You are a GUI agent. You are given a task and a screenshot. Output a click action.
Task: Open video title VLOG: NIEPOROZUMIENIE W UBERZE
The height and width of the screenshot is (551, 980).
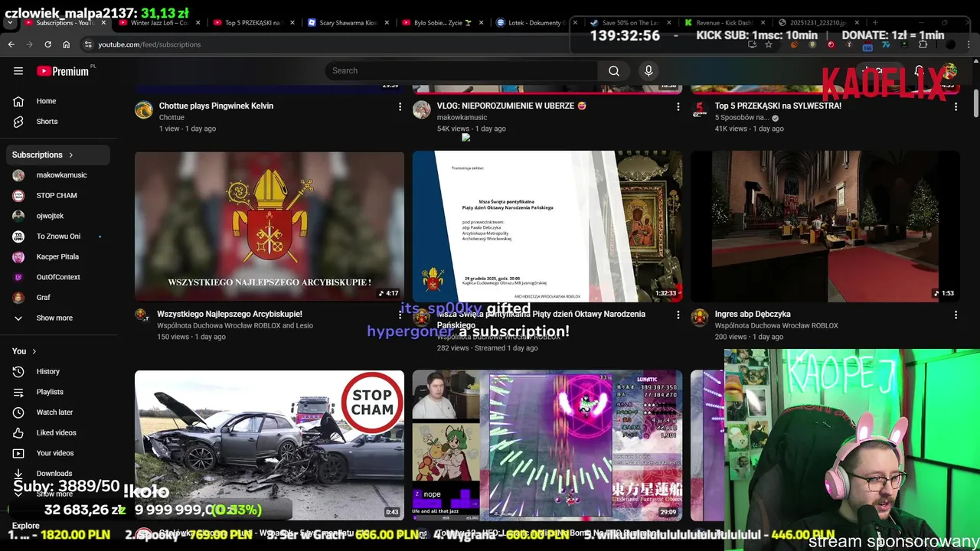tap(511, 106)
